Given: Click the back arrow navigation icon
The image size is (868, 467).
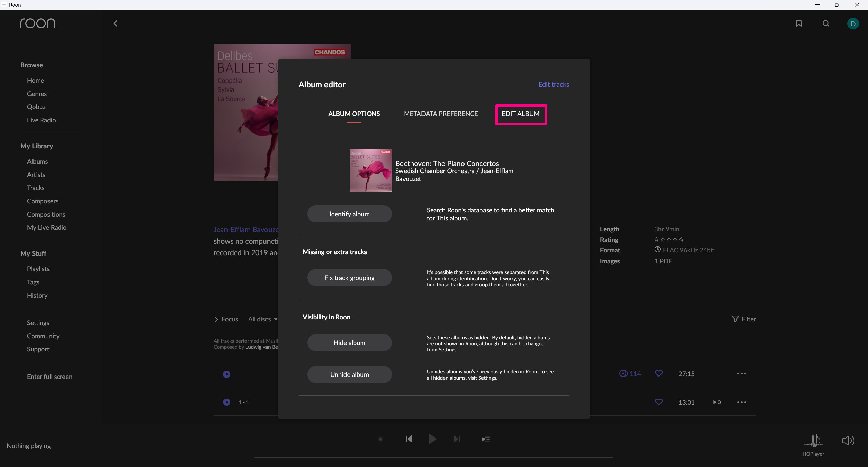Looking at the screenshot, I should point(115,23).
